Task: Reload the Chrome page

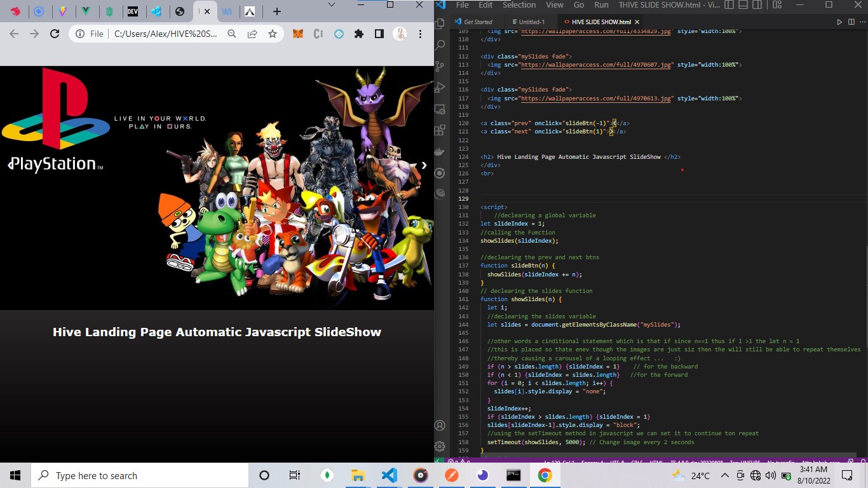Action: tap(55, 34)
